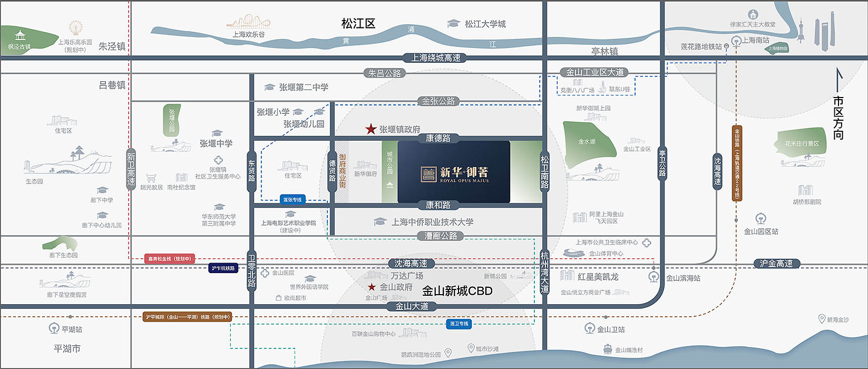Viewport: 868px width, 369px height.
Task: Click the building icon beside 红星美凯龙
Action: click(x=567, y=275)
